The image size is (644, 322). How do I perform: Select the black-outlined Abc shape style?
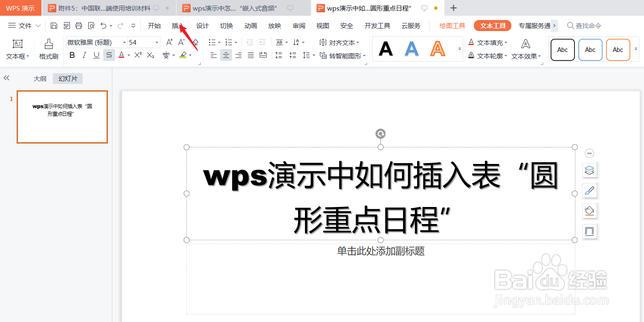coord(563,50)
